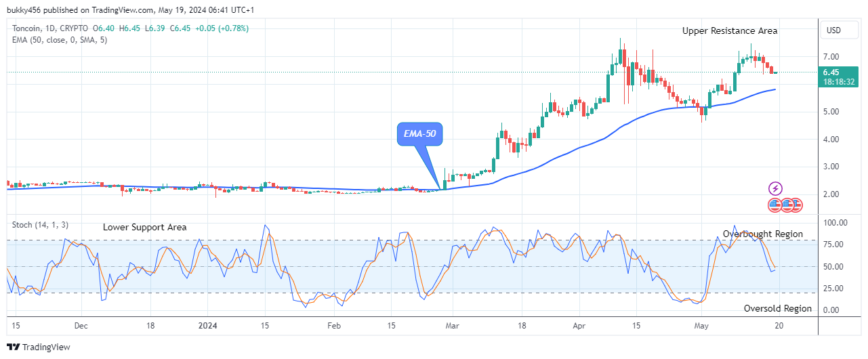Click the 25.00 stochastic scale label

[833, 288]
